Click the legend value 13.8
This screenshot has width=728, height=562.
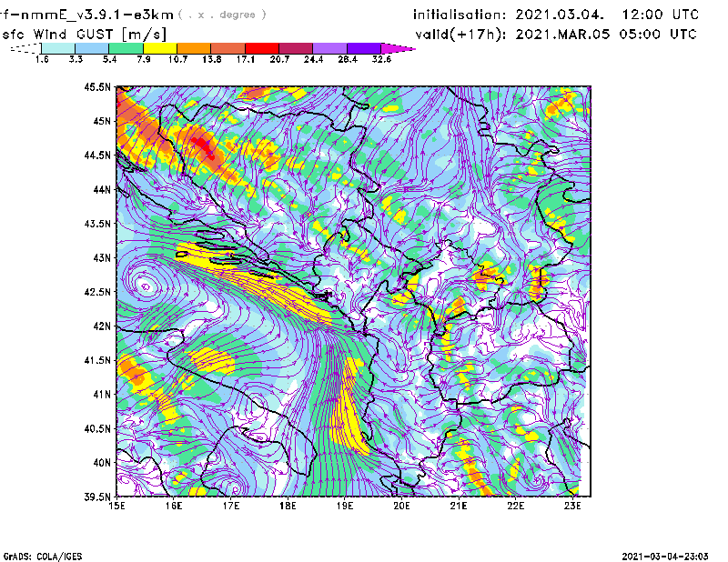212,59
